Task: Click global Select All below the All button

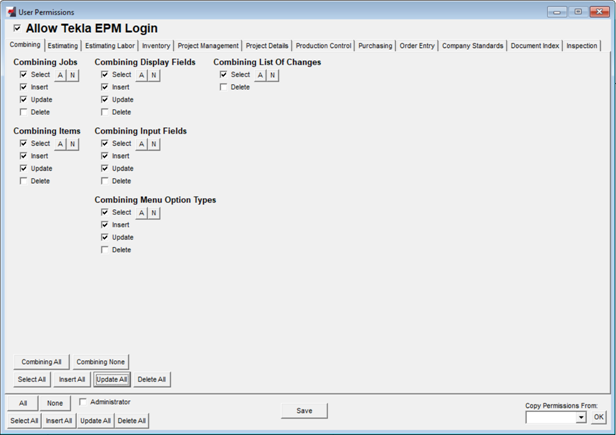Action: point(24,421)
